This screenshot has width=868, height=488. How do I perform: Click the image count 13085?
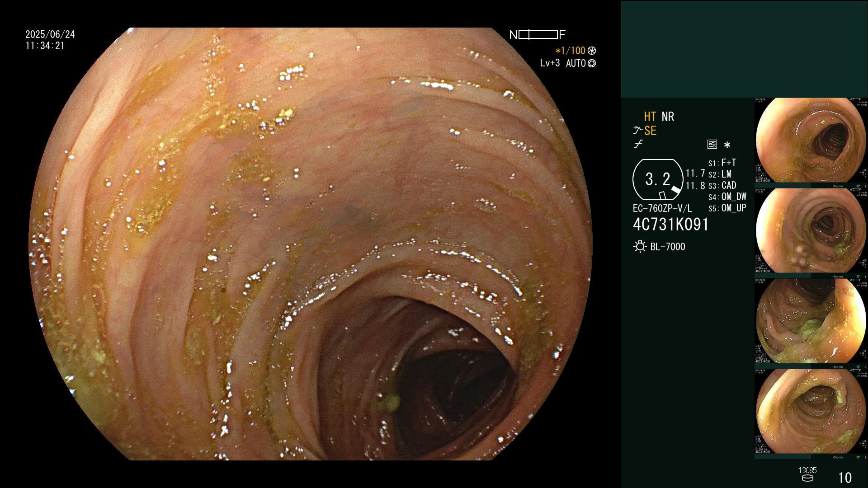(807, 470)
